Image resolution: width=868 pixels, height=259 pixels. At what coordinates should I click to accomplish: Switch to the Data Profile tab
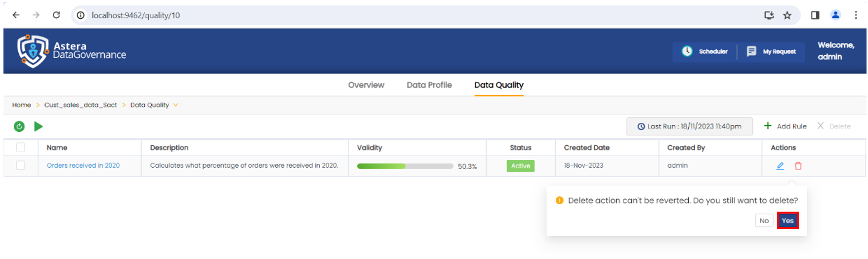point(429,85)
